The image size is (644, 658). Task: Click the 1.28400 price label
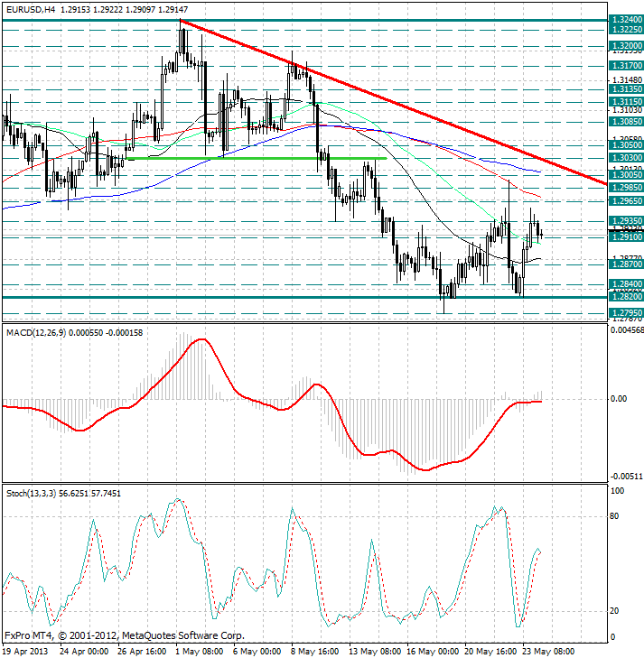[626, 284]
